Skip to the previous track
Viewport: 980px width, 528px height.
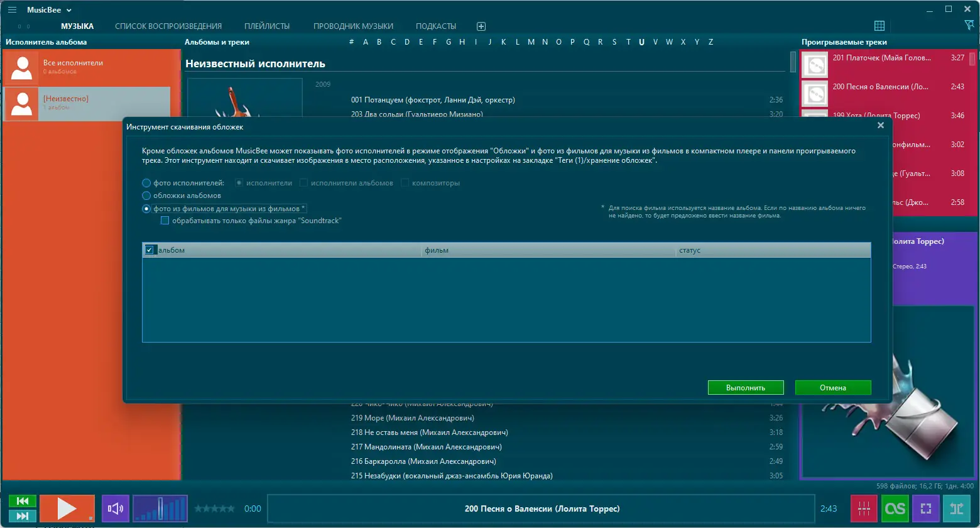click(23, 501)
